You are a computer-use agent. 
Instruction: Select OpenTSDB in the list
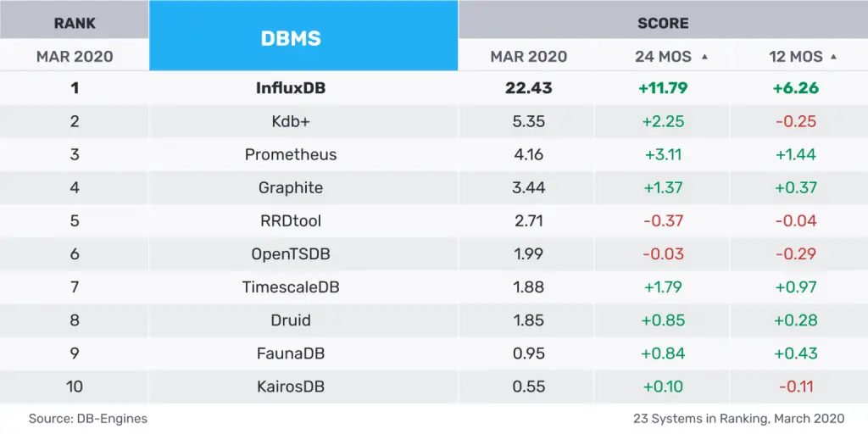(x=291, y=253)
